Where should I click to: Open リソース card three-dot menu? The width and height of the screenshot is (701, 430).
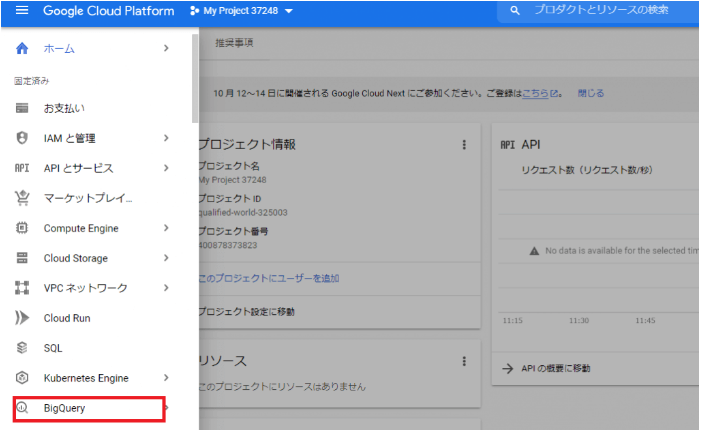(464, 361)
